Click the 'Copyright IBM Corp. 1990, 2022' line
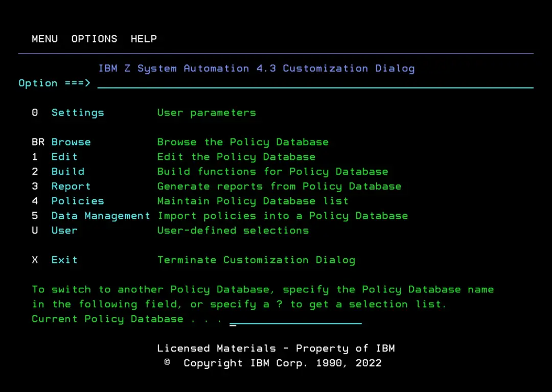The width and height of the screenshot is (552, 392). 273,363
